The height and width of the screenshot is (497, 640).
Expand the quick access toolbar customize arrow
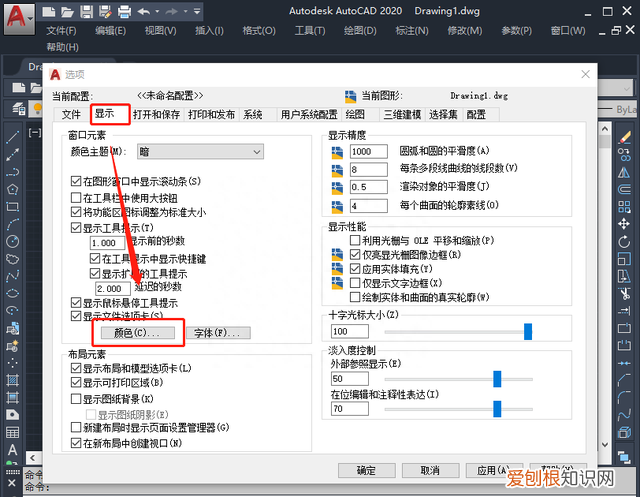[x=197, y=11]
